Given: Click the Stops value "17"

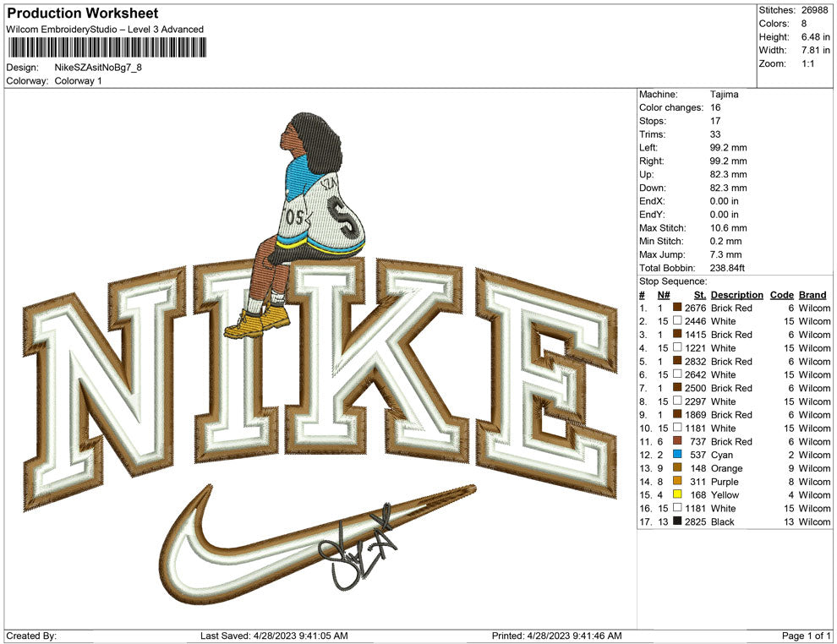Looking at the screenshot, I should point(715,121).
